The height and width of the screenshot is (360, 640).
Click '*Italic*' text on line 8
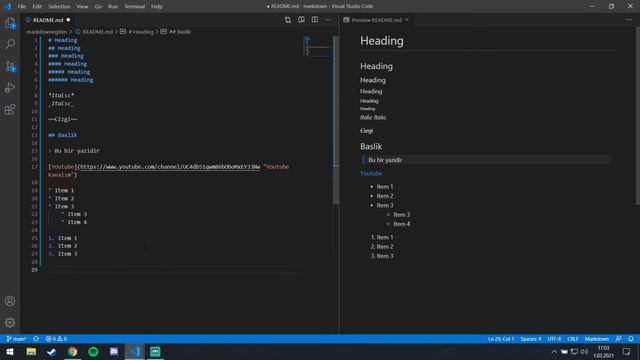(61, 96)
